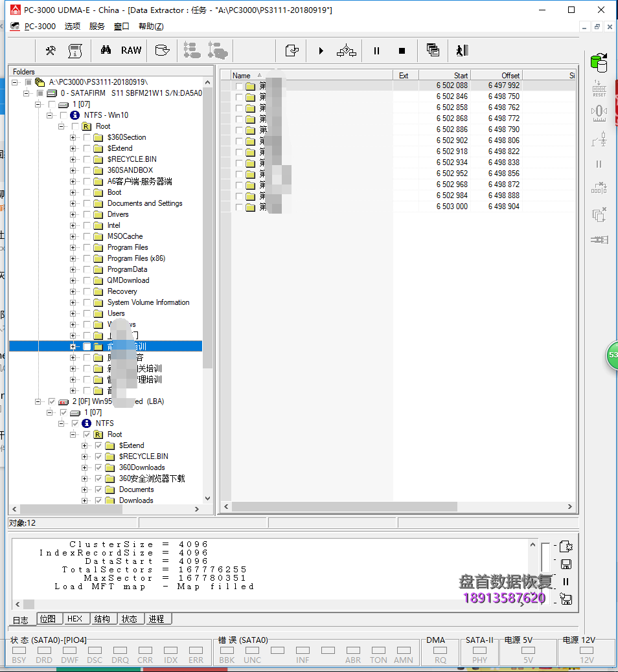
Task: Click the floppy save log icon
Action: [x=566, y=564]
